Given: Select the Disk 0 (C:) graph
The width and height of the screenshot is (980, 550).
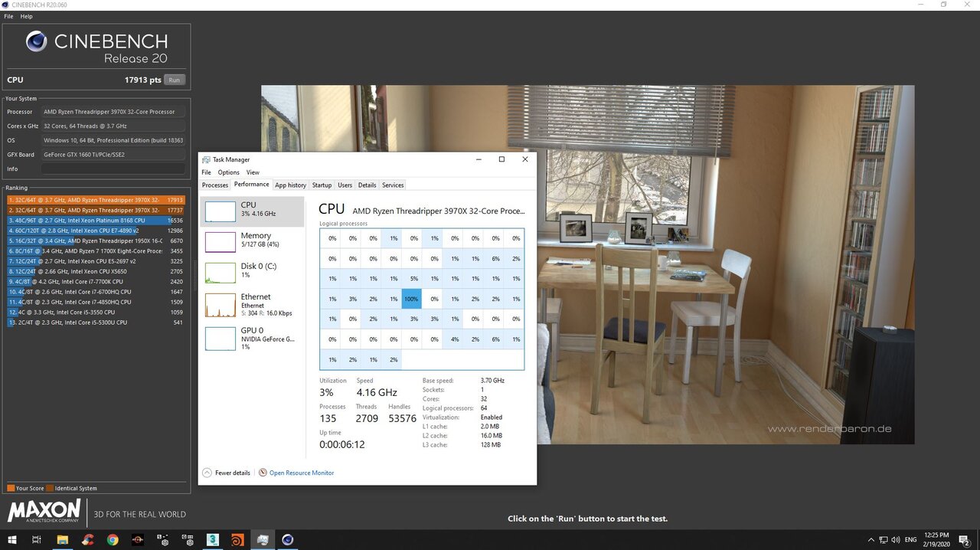Looking at the screenshot, I should (x=252, y=273).
